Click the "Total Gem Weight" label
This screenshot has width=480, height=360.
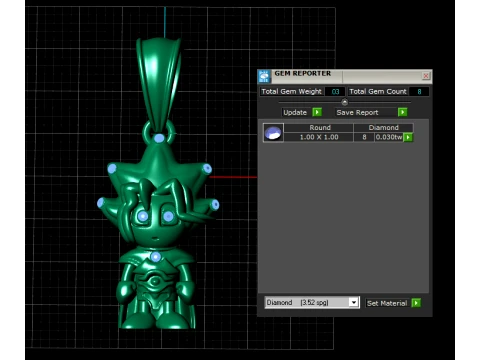pos(291,91)
